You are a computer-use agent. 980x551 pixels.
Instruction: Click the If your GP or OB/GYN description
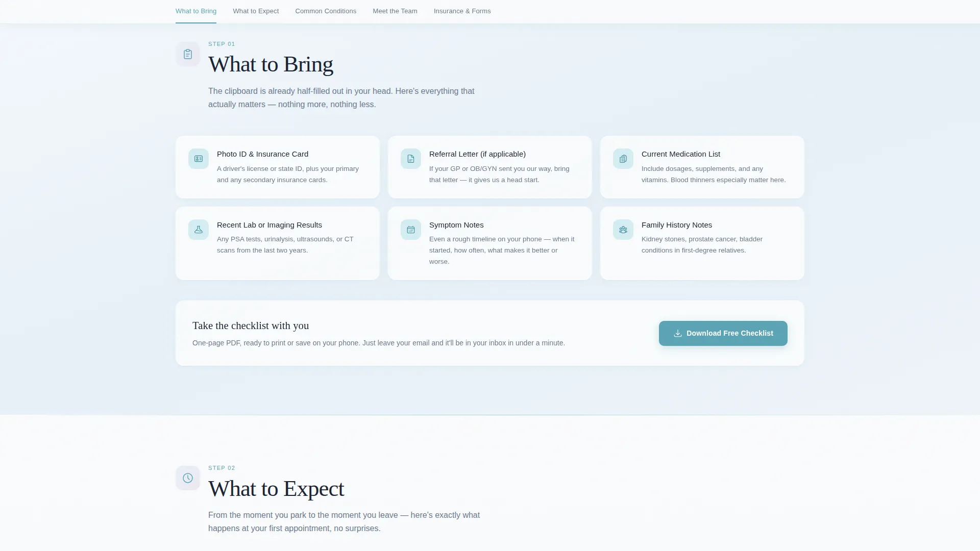[x=499, y=174]
